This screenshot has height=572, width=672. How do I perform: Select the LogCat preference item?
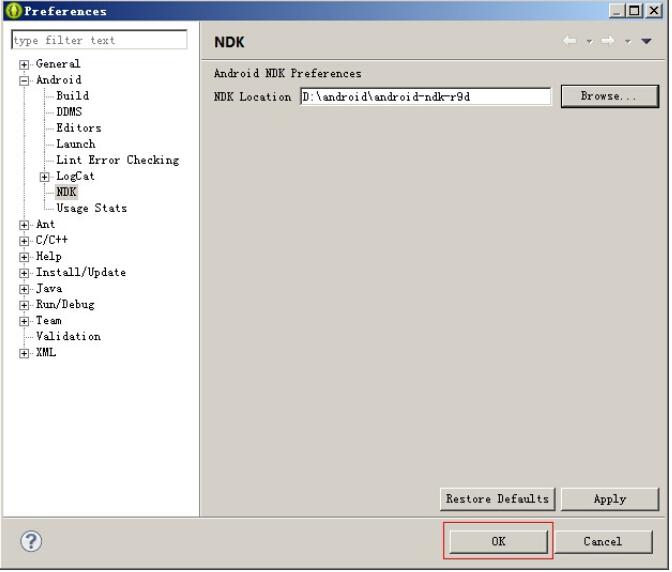click(x=75, y=177)
